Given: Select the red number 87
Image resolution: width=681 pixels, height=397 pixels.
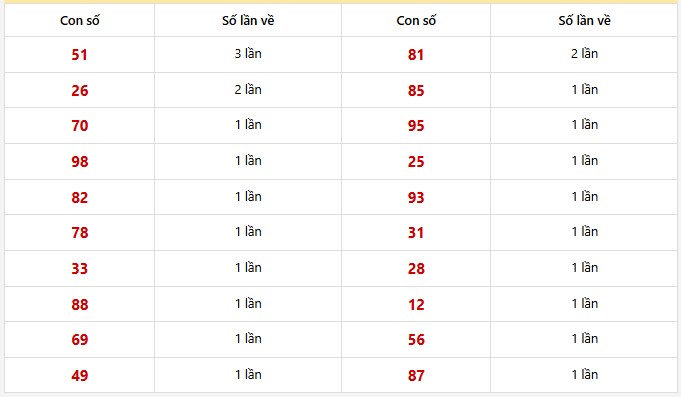Looking at the screenshot, I should pyautogui.click(x=416, y=375).
